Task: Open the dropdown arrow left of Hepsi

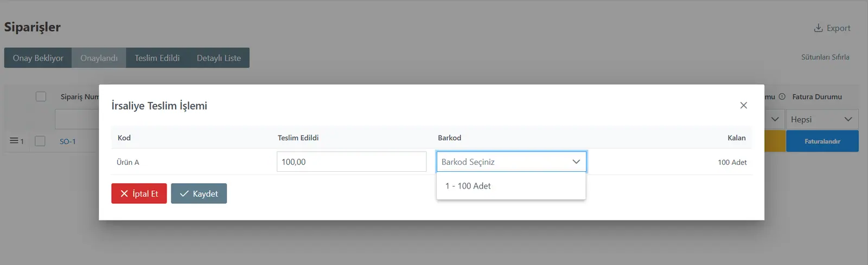Action: (x=775, y=119)
